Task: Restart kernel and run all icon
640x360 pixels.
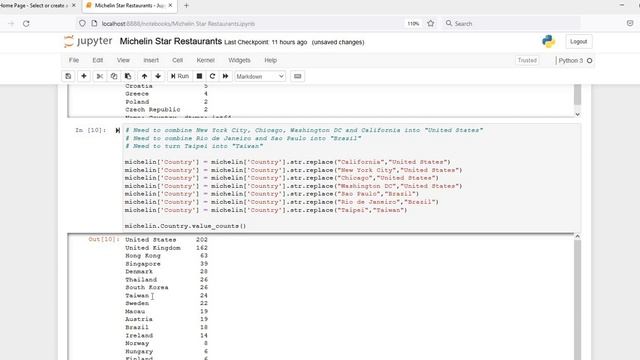Action: pos(225,76)
